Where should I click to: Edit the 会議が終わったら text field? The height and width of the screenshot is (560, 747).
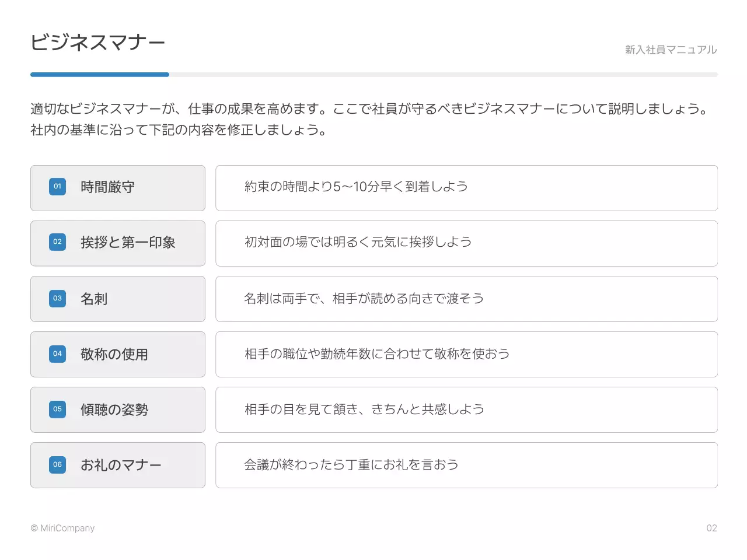tap(466, 465)
